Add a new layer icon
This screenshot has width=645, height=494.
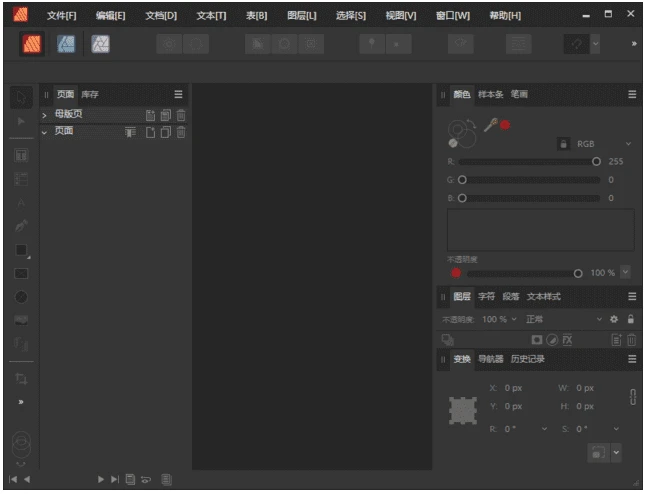616,340
